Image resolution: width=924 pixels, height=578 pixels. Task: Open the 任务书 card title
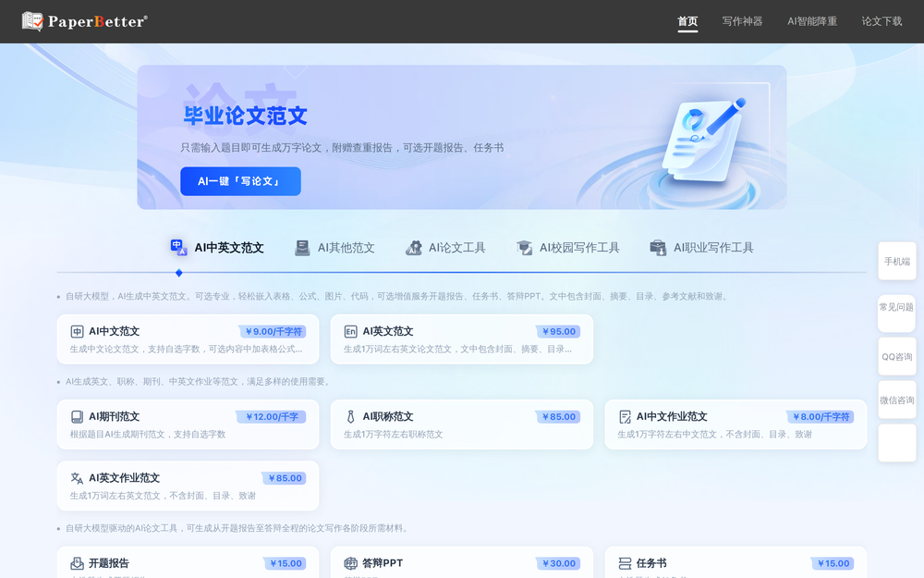point(651,563)
